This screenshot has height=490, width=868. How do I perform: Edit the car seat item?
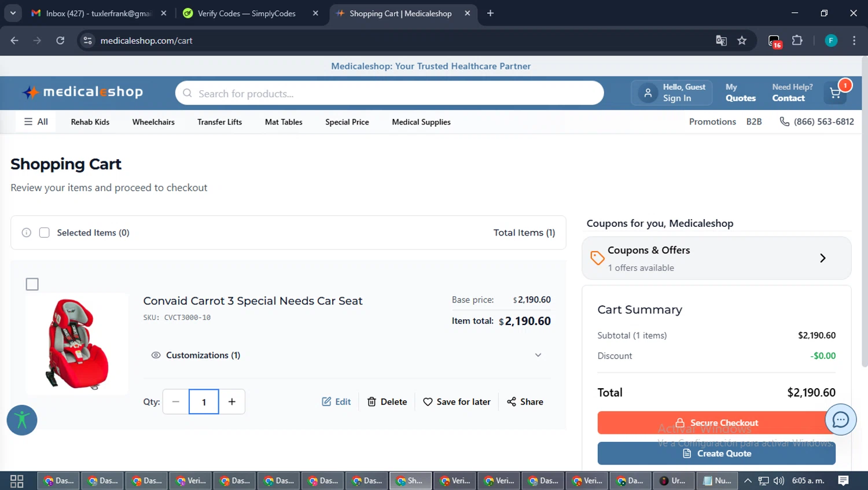336,401
